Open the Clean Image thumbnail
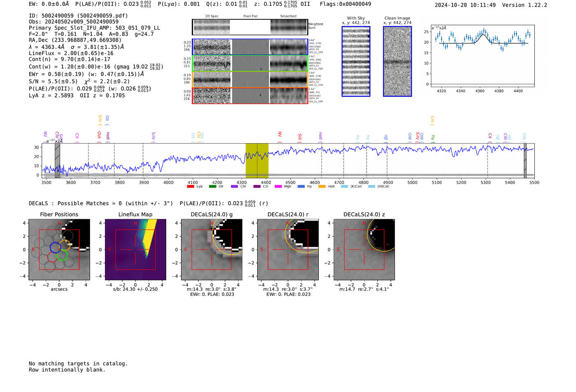This screenshot has height=392, width=576. click(397, 61)
